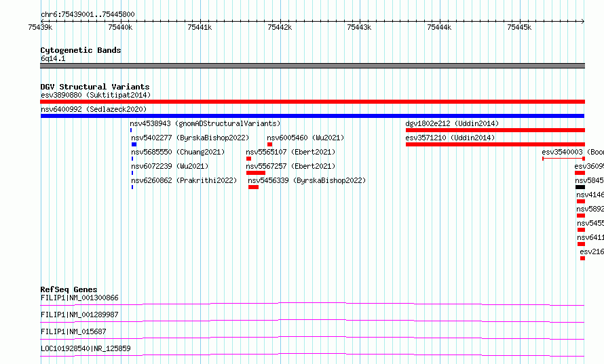The width and height of the screenshot is (604, 364).
Task: Click the red esv216 variant glyph
Action: [x=583, y=258]
